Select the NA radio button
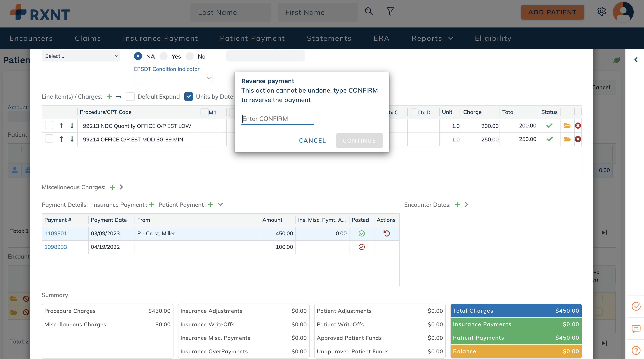 [x=138, y=56]
